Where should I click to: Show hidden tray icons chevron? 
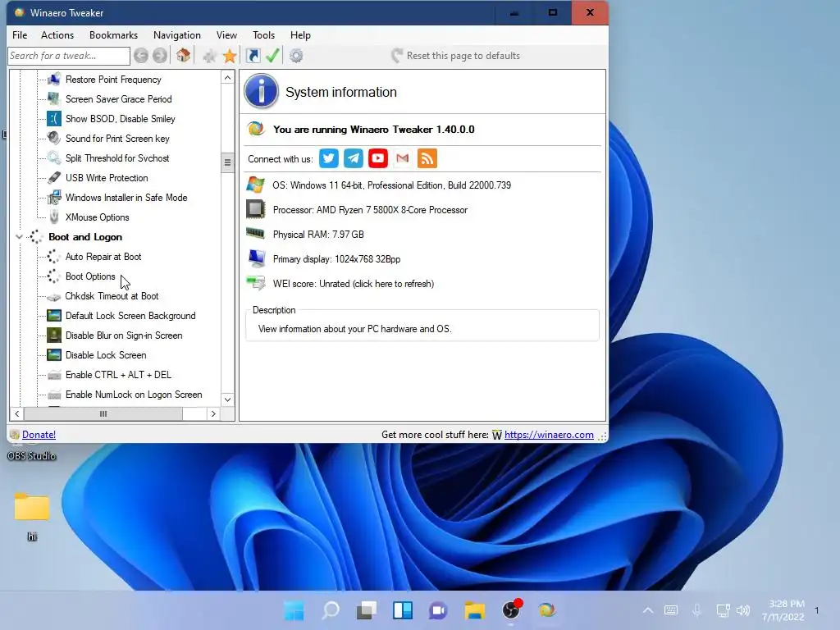tap(648, 610)
